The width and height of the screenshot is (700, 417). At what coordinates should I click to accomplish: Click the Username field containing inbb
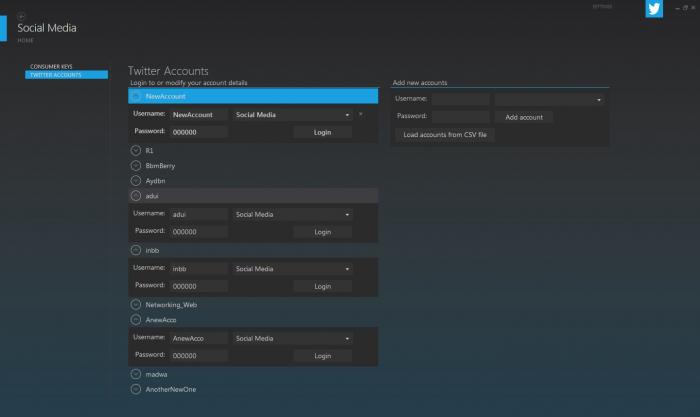click(x=199, y=269)
